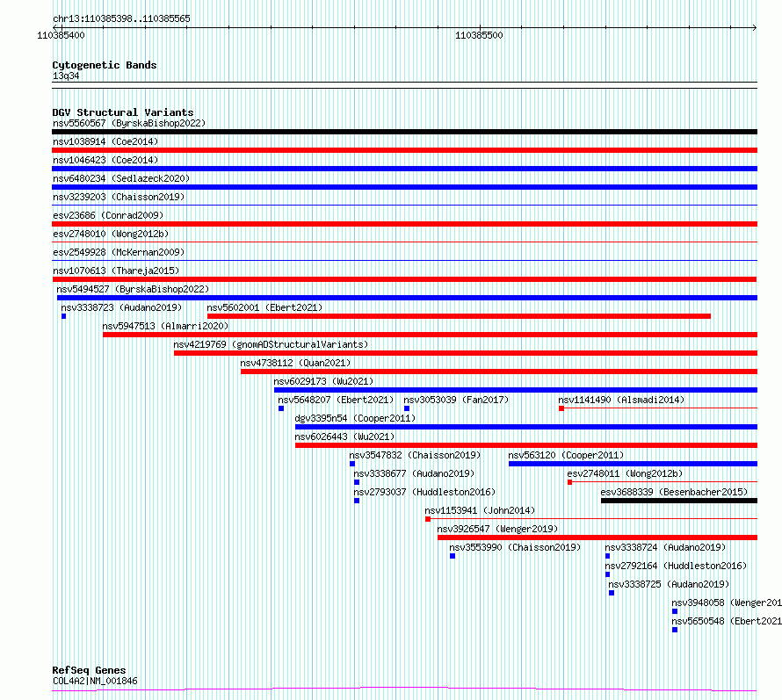
Task: Click the nsv5560567 (ByrskaBishop2022) variant label
Action: coord(129,123)
